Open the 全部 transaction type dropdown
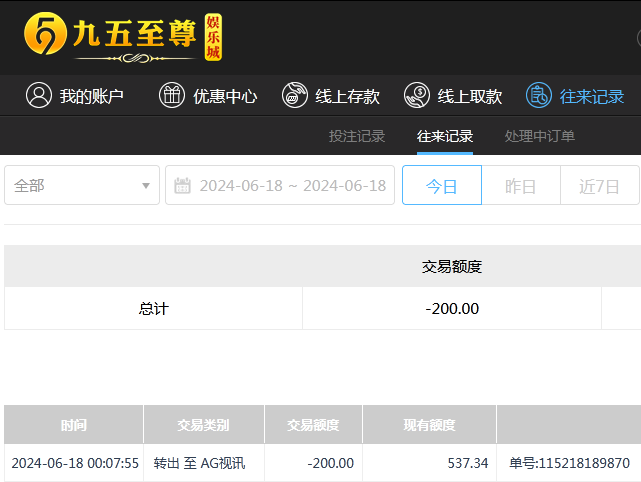Viewport: 641px width, 482px height. pos(82,185)
